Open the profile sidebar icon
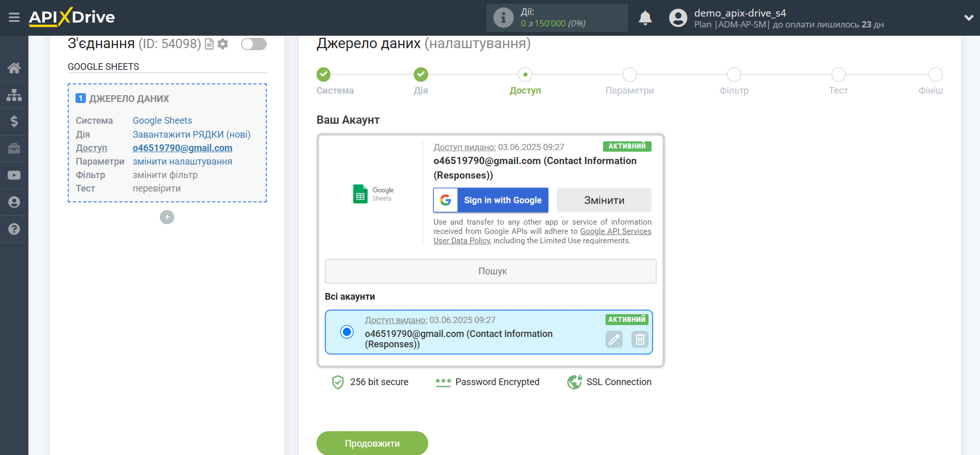 [14, 202]
